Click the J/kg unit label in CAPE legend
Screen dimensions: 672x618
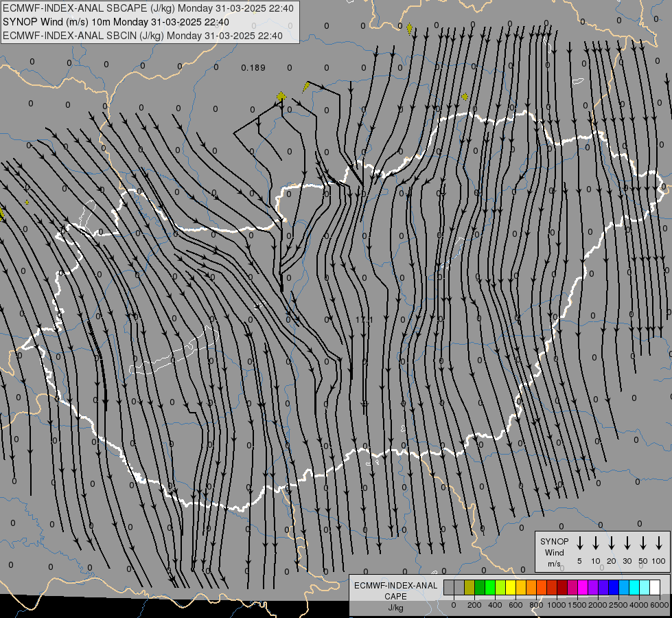tap(395, 608)
